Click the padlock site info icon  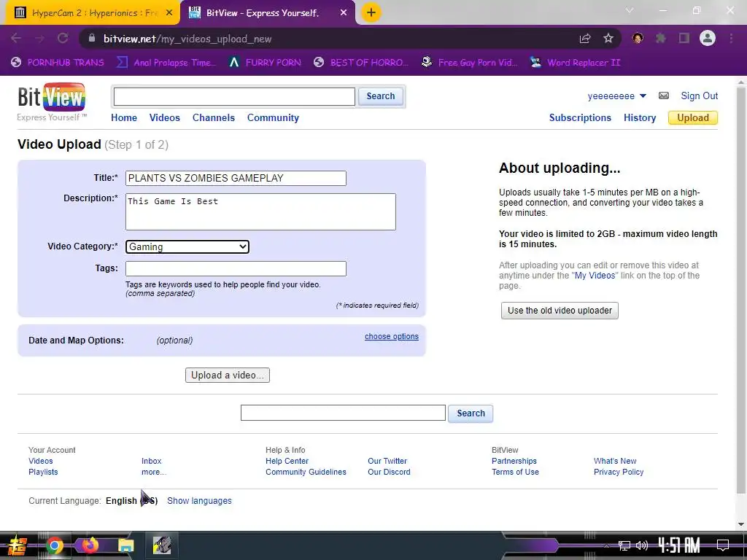click(92, 39)
